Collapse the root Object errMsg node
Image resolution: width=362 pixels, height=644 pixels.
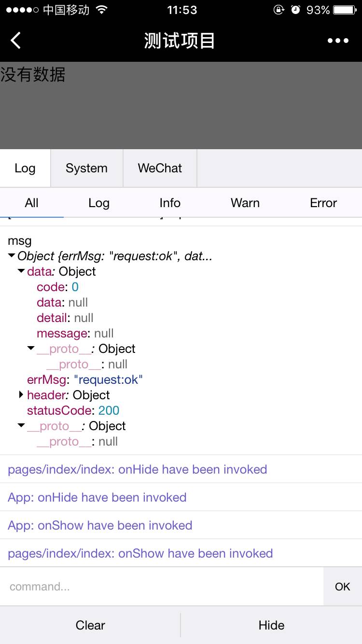tap(12, 256)
